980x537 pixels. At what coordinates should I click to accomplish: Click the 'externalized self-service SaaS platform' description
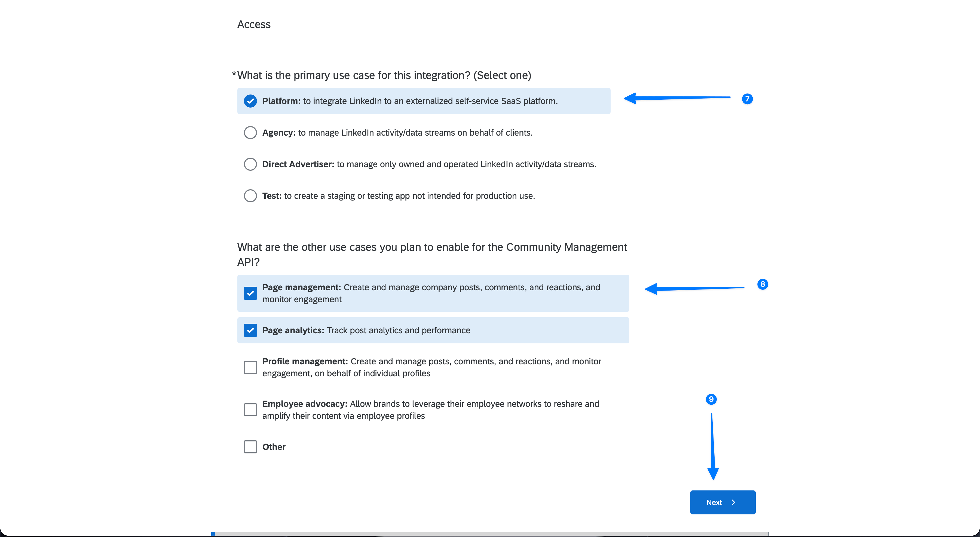(x=430, y=101)
